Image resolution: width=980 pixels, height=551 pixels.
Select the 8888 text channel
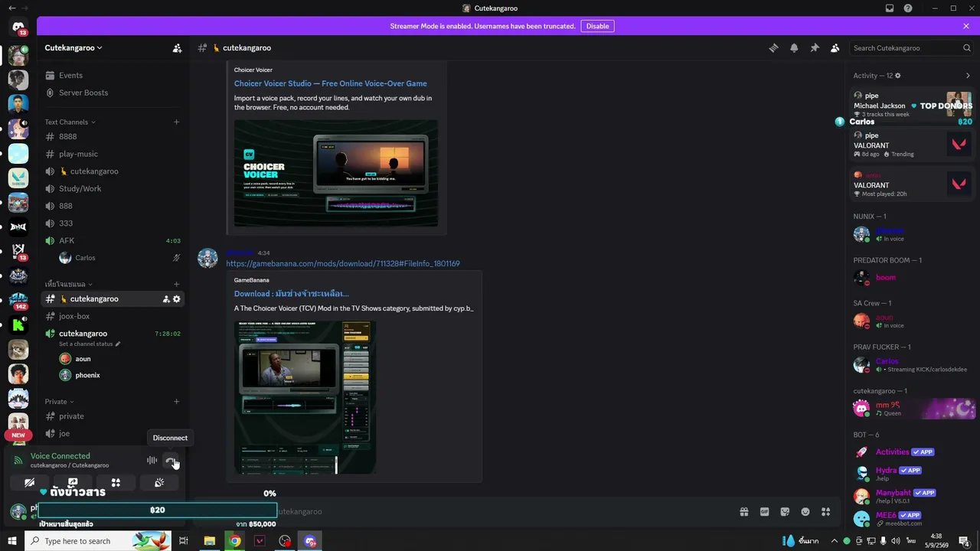[112, 136]
